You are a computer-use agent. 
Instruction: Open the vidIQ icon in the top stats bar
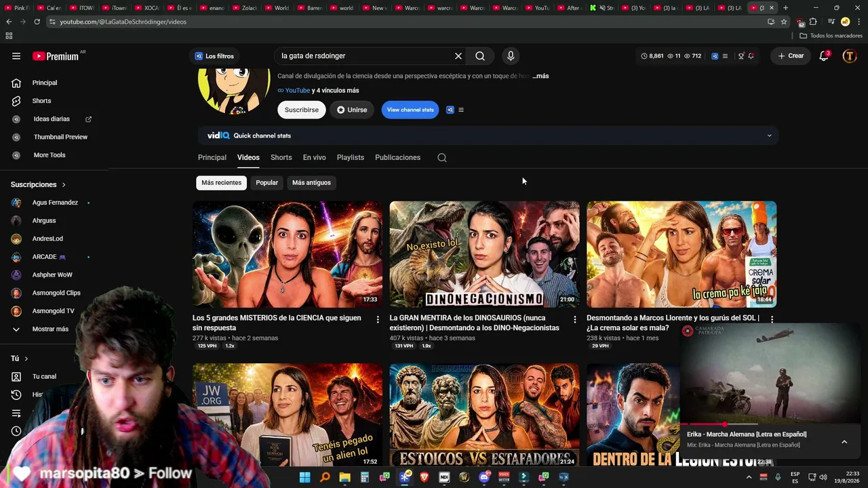tap(715, 56)
